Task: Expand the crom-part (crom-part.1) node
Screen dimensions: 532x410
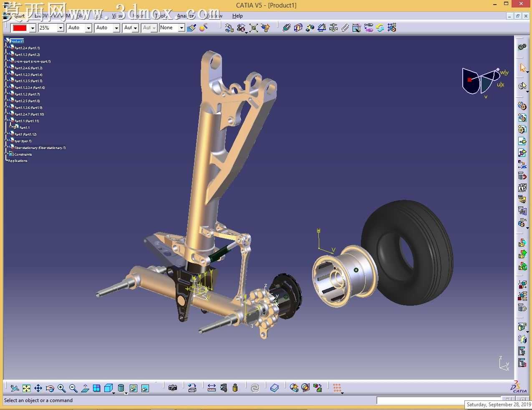Action: [x=7, y=60]
